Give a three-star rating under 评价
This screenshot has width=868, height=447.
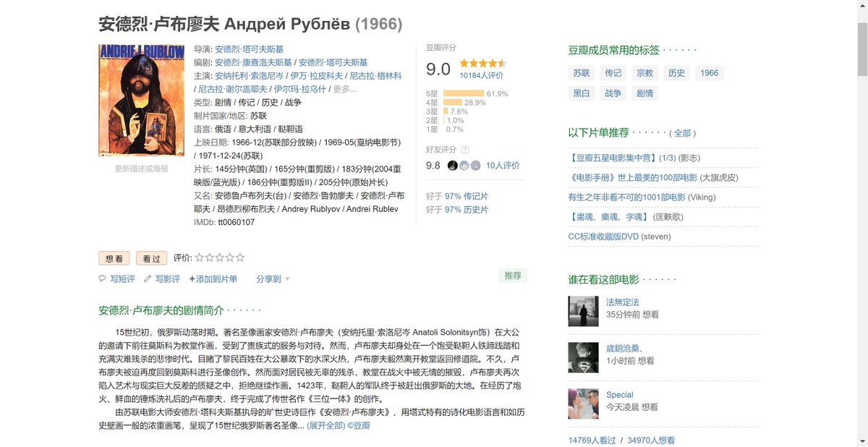[x=220, y=257]
